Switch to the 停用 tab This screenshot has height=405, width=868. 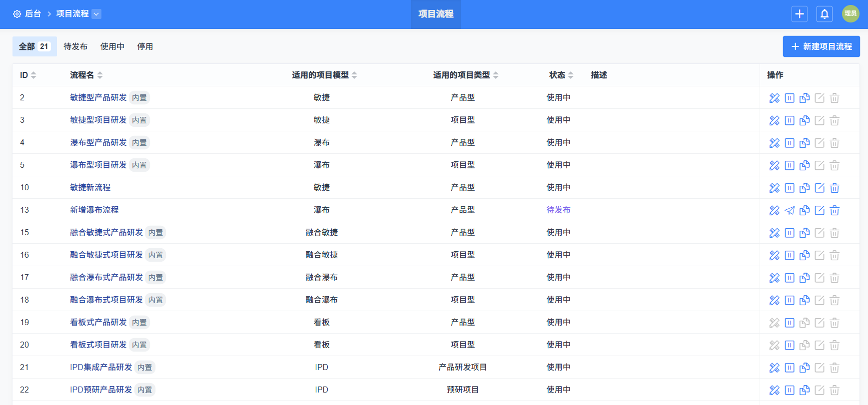click(145, 46)
